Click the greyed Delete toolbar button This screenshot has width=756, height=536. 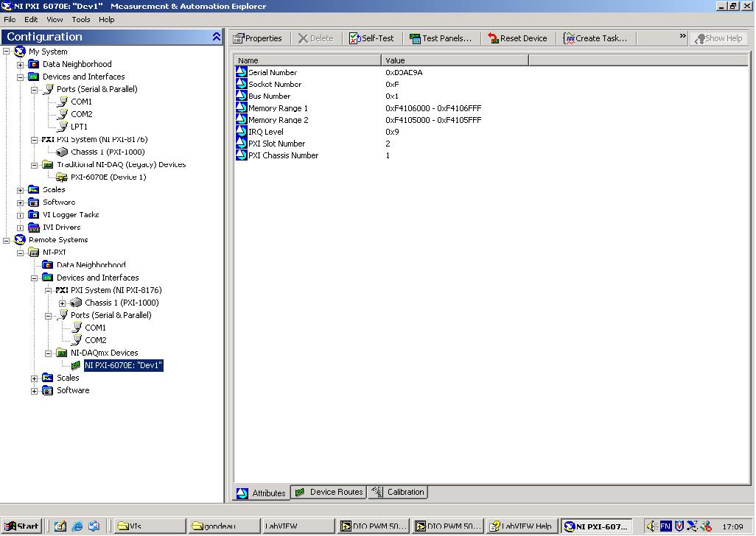(x=316, y=38)
